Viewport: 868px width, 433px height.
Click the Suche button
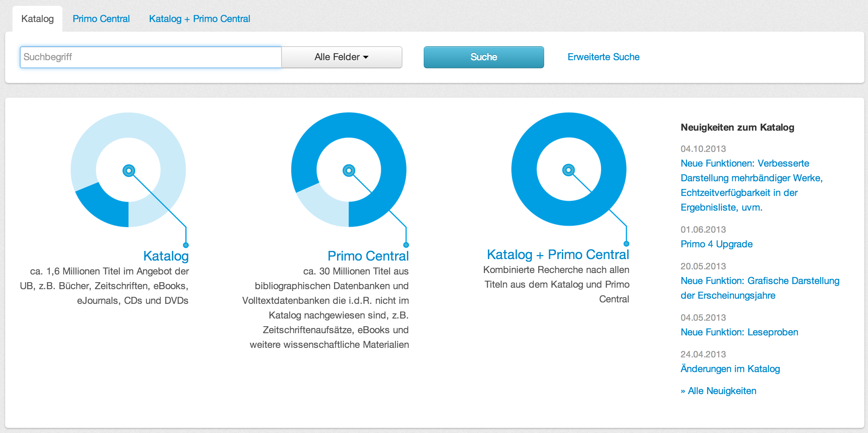click(484, 57)
